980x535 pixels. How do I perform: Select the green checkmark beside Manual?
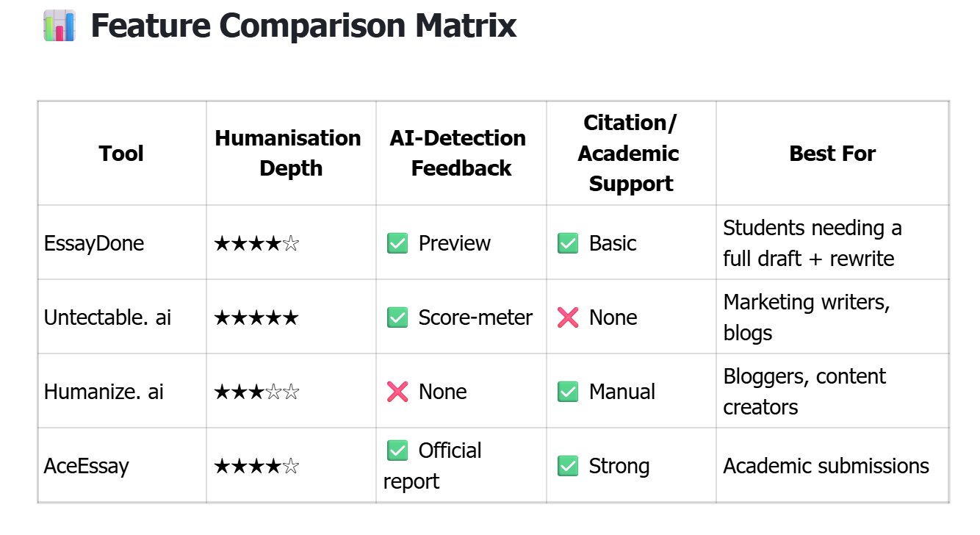[568, 392]
